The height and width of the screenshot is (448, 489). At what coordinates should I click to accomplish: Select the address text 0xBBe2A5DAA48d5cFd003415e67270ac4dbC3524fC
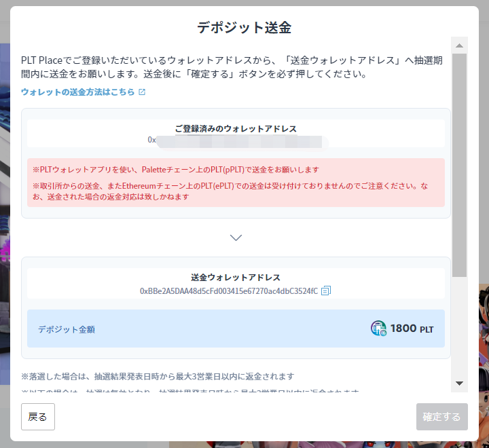[x=229, y=291]
